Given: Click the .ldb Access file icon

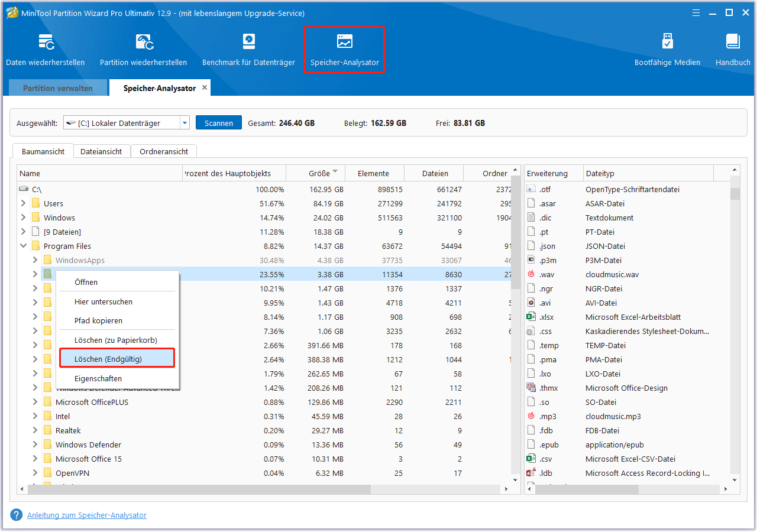Looking at the screenshot, I should [x=531, y=473].
